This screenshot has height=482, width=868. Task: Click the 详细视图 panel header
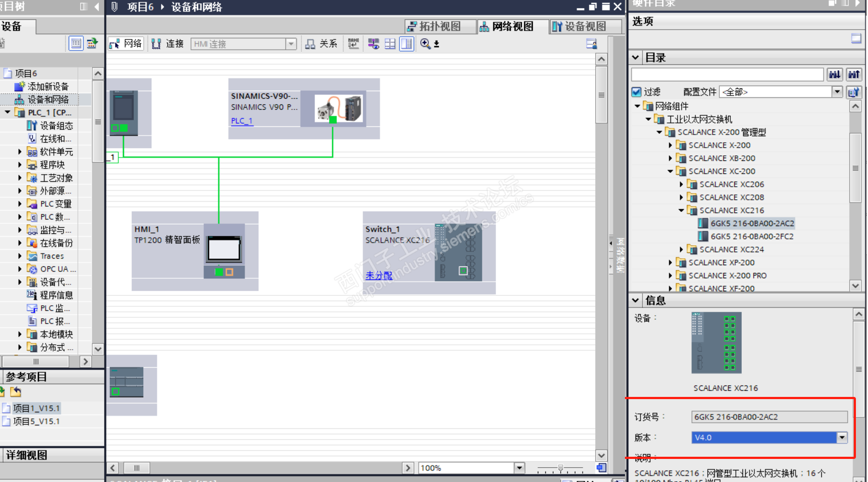(x=52, y=455)
